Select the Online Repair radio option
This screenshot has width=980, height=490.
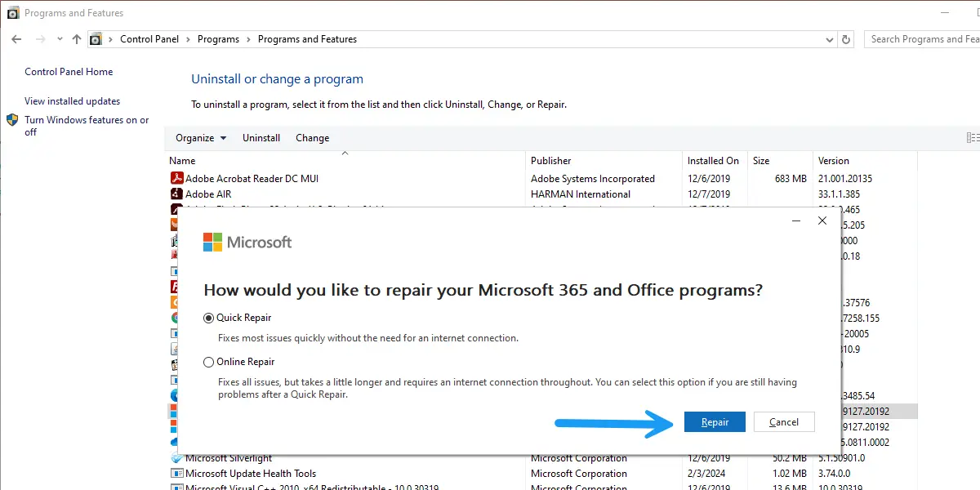(x=208, y=362)
